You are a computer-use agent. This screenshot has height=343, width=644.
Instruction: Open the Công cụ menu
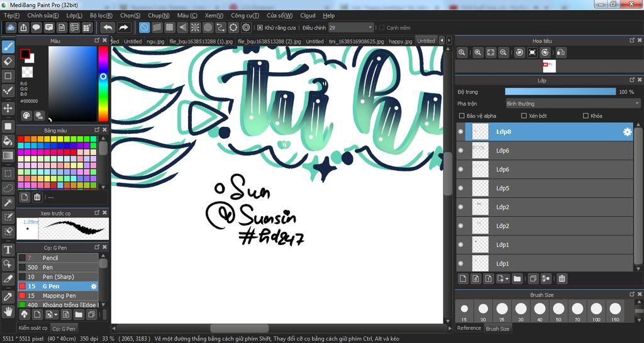[245, 15]
